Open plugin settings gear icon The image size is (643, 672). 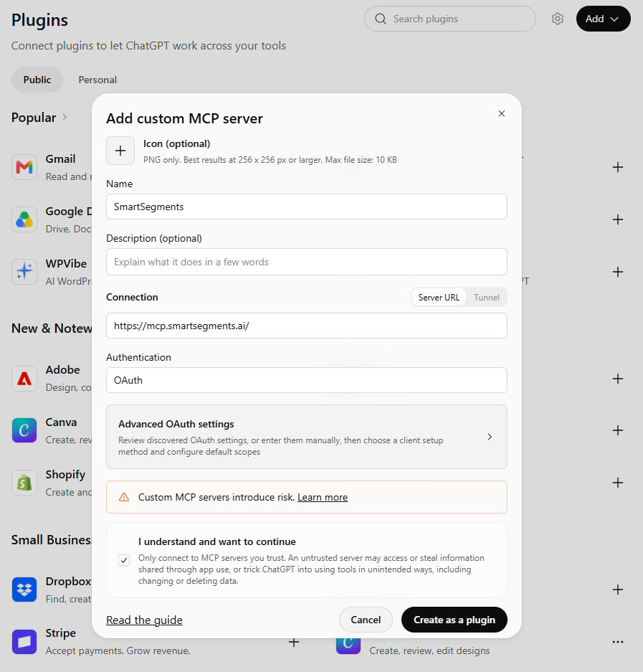[557, 19]
